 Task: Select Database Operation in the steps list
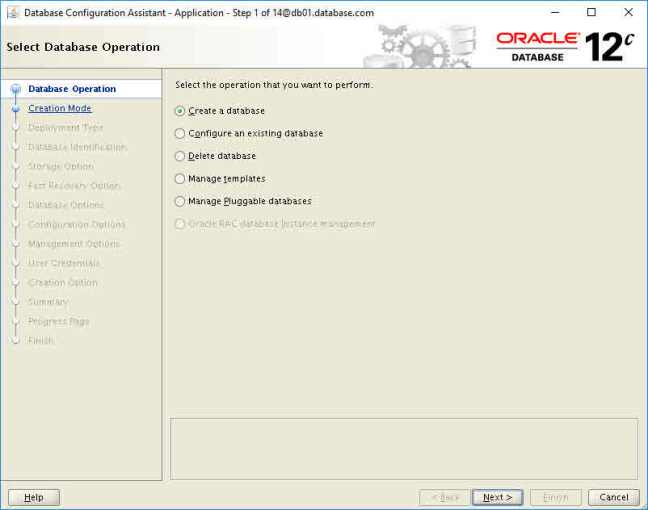(x=72, y=89)
